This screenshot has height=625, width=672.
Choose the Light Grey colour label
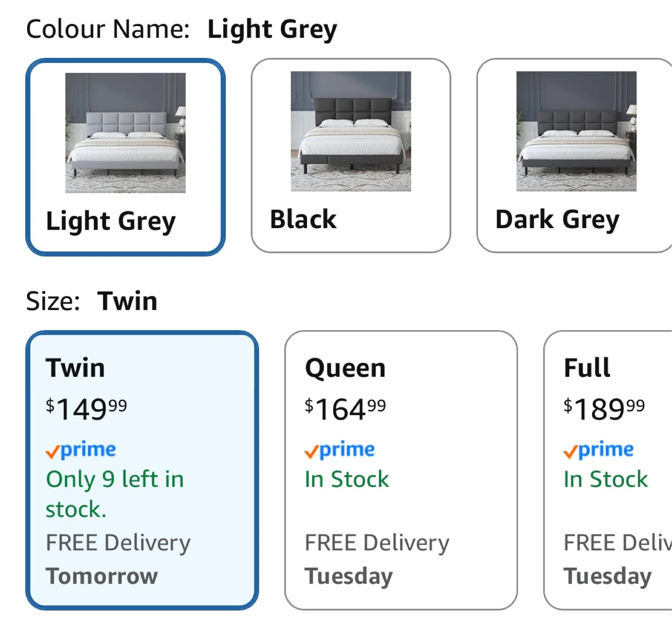pos(111,221)
